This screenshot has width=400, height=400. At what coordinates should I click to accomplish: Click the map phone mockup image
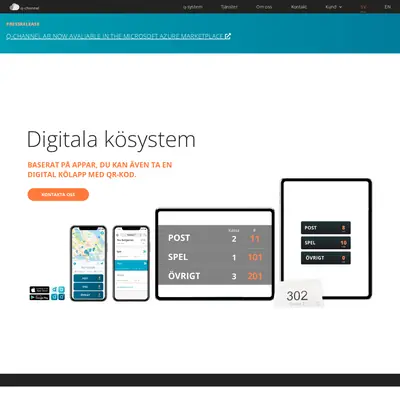pyautogui.click(x=88, y=263)
